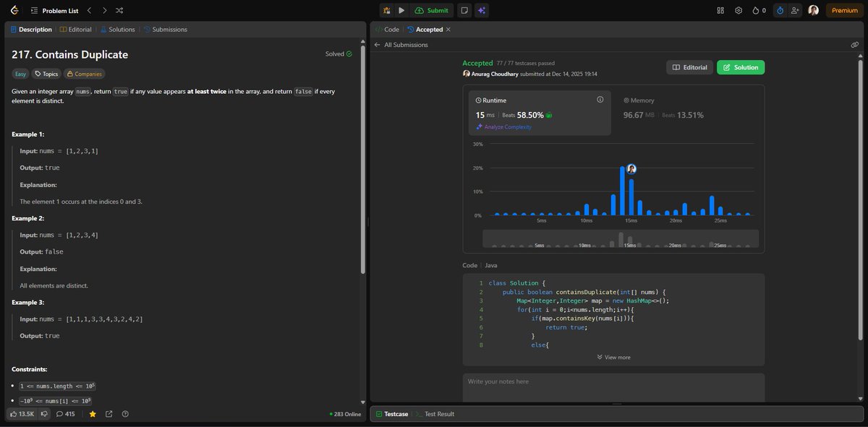The width and height of the screenshot is (868, 427).
Task: Click the Easy difficulty tag
Action: pyautogui.click(x=21, y=74)
